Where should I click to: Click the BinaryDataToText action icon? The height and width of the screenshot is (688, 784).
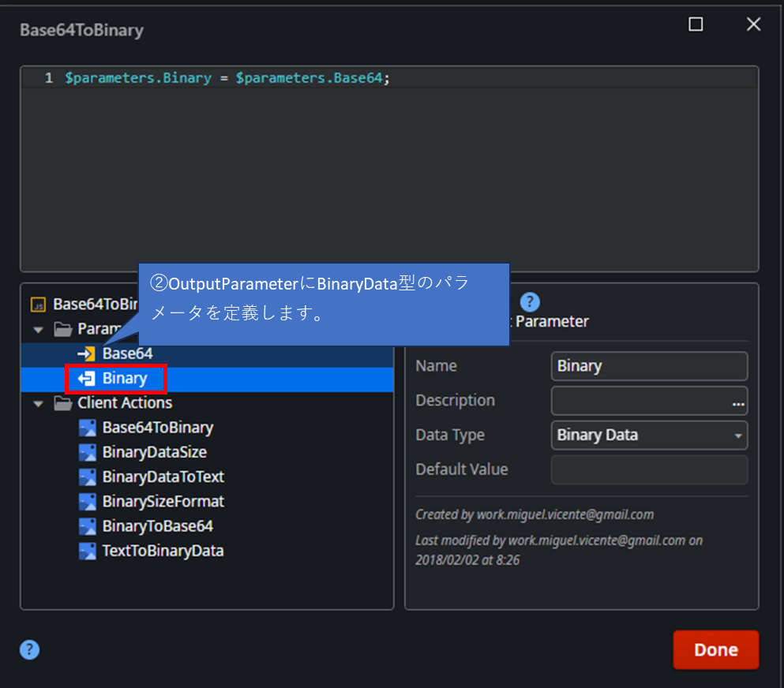point(88,477)
